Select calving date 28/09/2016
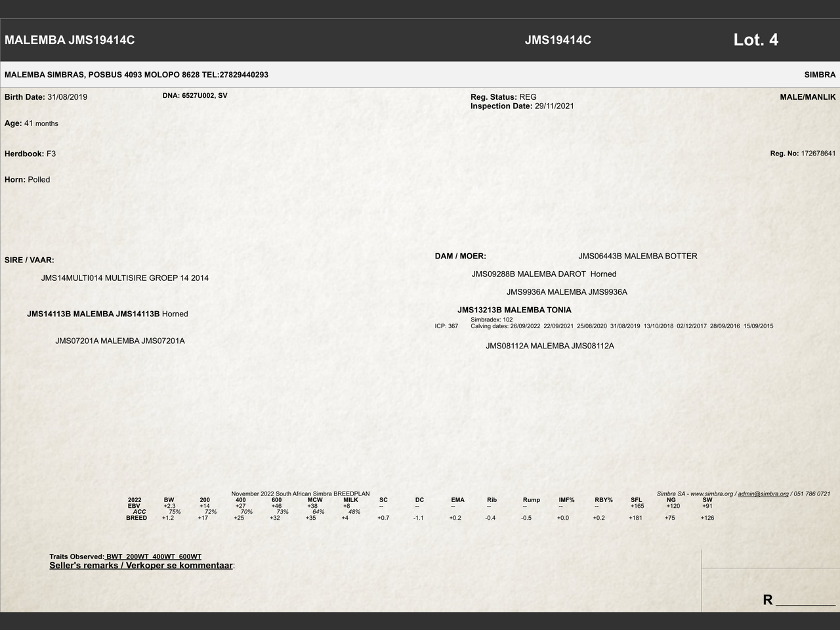 click(725, 326)
